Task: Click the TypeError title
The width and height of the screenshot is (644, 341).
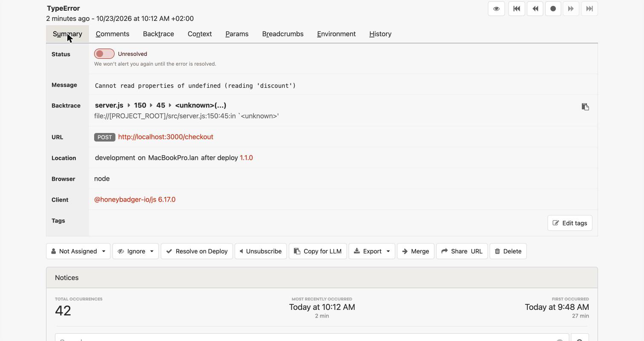Action: click(x=63, y=8)
